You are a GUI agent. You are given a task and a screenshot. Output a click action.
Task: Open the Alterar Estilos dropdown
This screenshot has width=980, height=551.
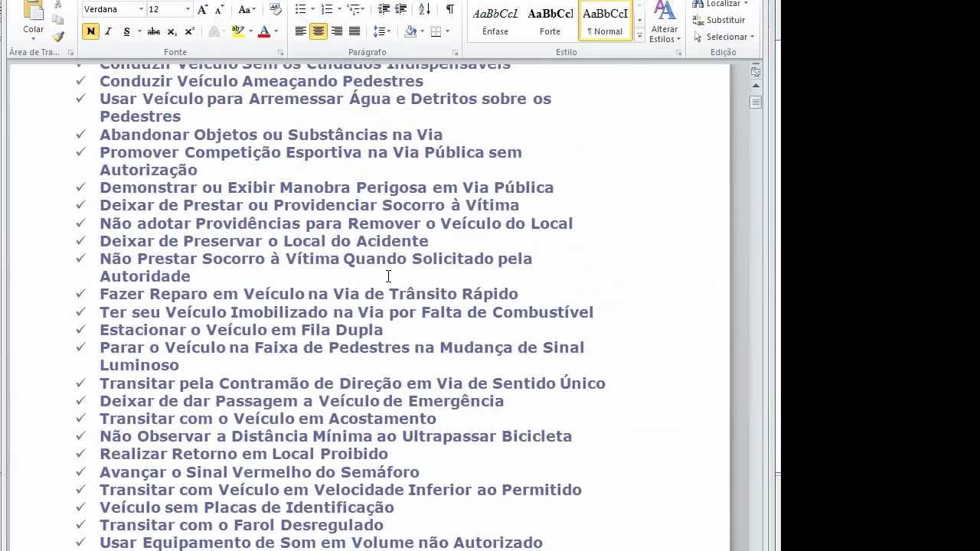point(665,23)
